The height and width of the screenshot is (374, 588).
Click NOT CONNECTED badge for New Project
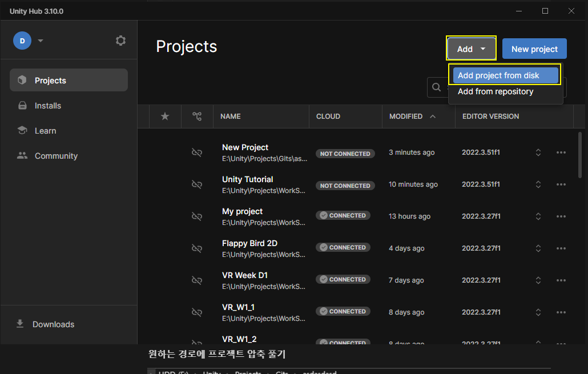point(345,154)
